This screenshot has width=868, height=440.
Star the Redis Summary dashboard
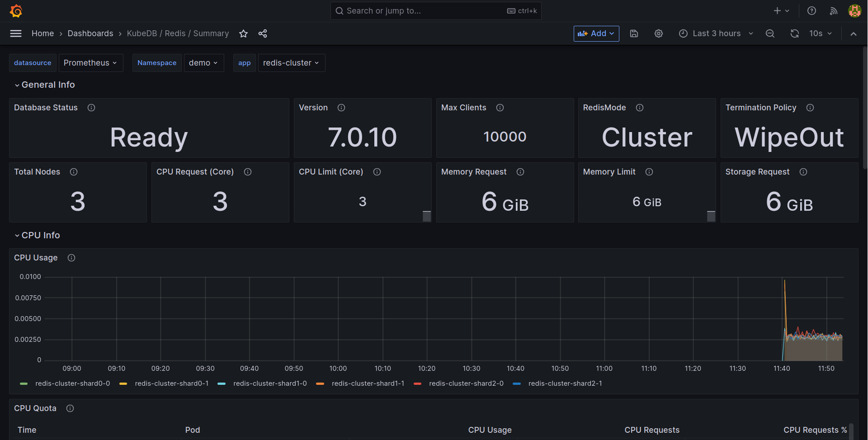tap(244, 33)
